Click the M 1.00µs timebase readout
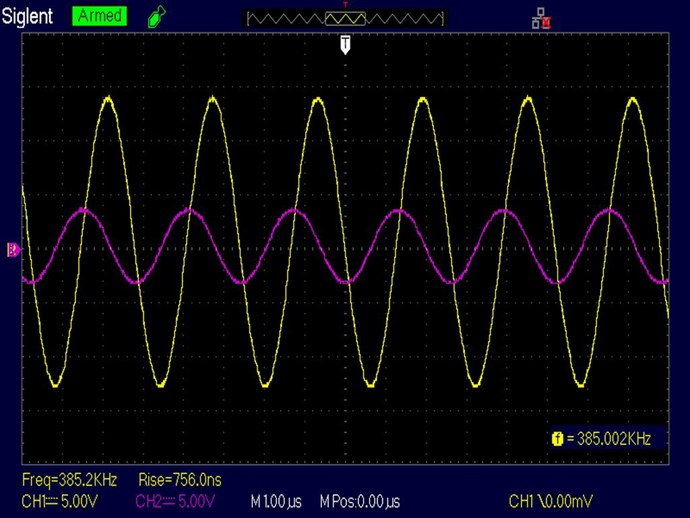The height and width of the screenshot is (518, 690). (276, 500)
